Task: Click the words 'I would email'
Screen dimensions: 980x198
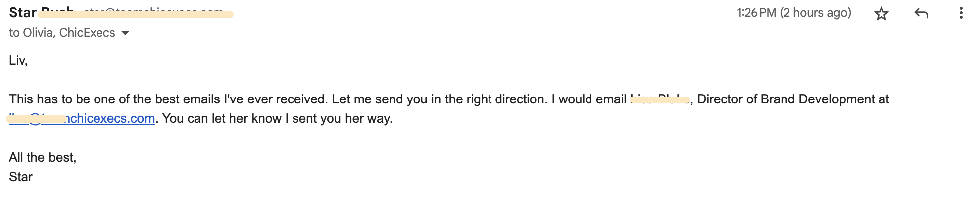Action: pos(589,99)
